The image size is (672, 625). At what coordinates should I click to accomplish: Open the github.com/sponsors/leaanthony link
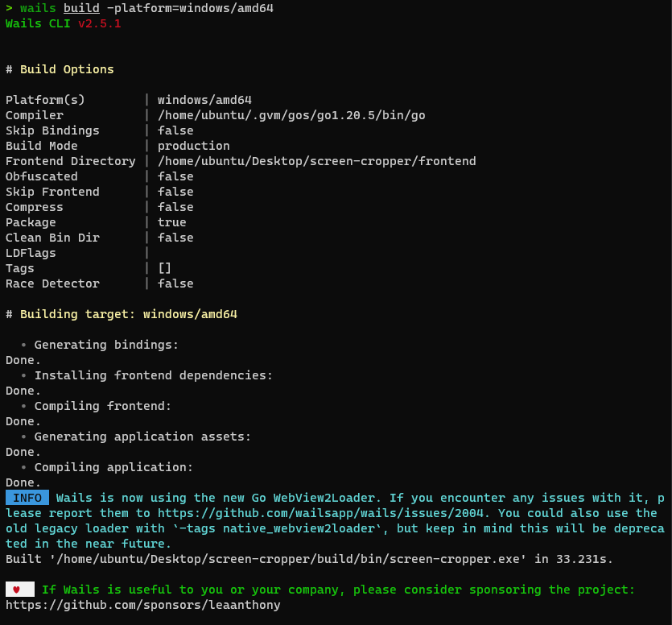[x=143, y=605]
